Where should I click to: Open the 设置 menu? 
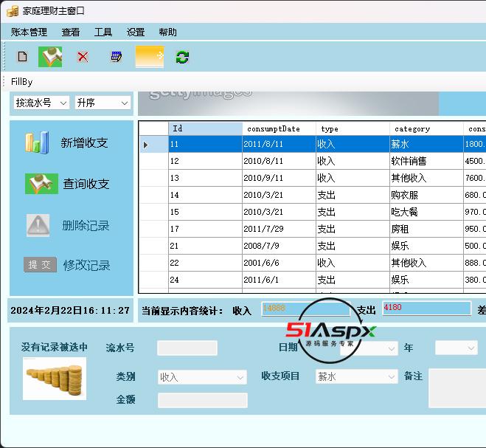coord(136,32)
